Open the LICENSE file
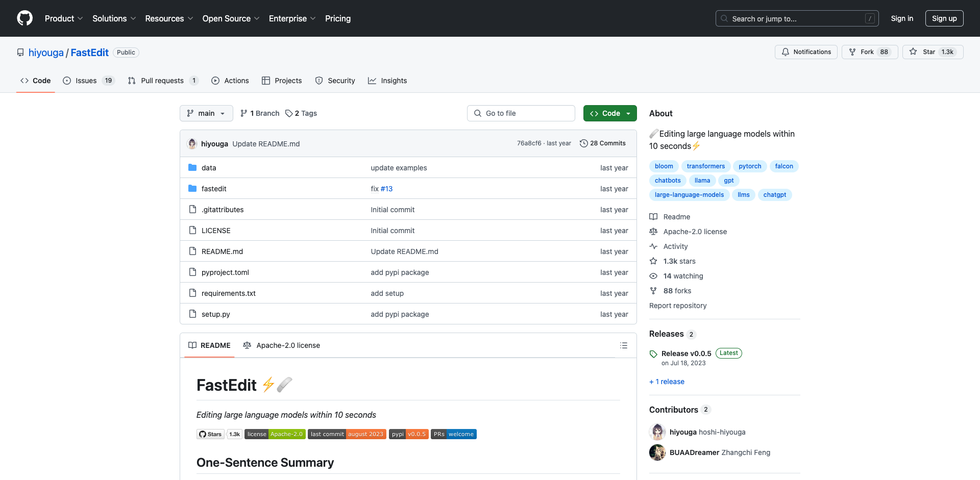 [216, 231]
